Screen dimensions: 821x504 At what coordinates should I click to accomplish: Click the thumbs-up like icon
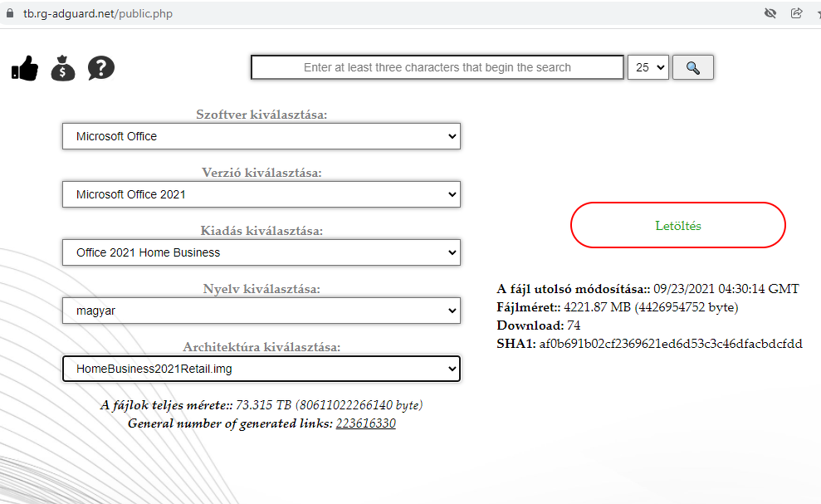coord(25,68)
